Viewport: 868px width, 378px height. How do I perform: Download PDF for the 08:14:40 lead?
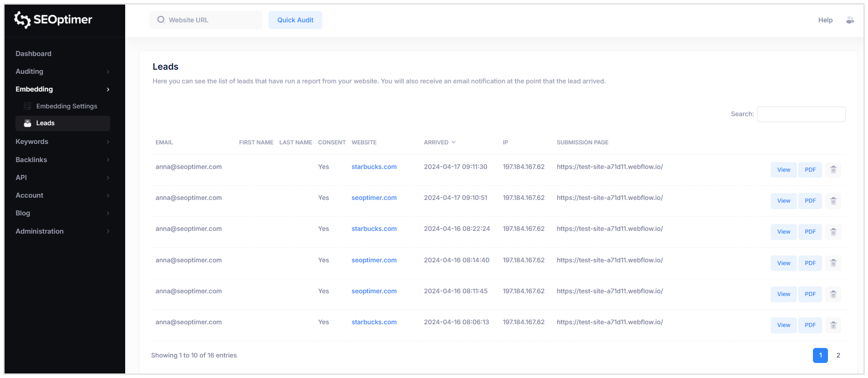point(810,263)
